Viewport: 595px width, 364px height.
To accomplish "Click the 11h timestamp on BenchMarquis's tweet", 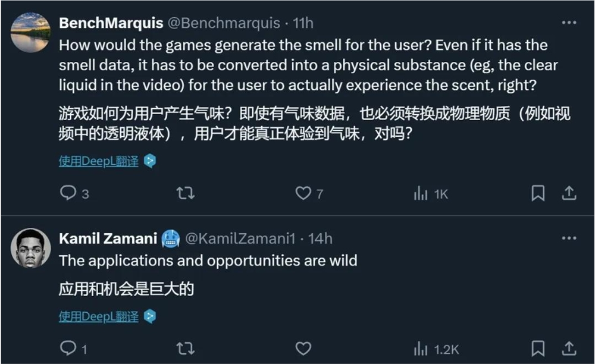I will (x=305, y=23).
